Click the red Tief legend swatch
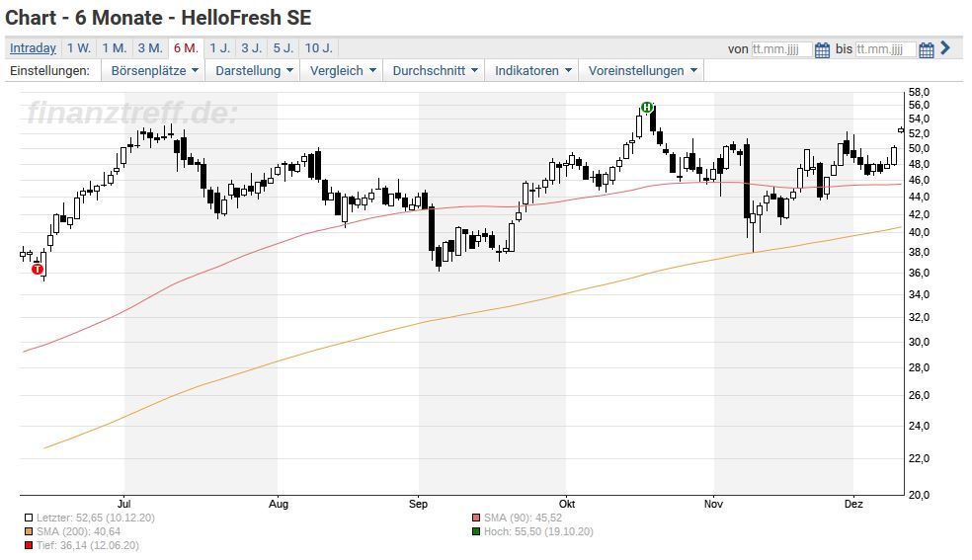This screenshot has width=972, height=560. [29, 546]
